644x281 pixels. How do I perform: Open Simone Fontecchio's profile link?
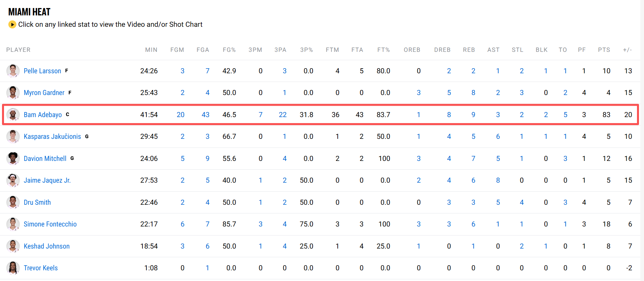(50, 224)
